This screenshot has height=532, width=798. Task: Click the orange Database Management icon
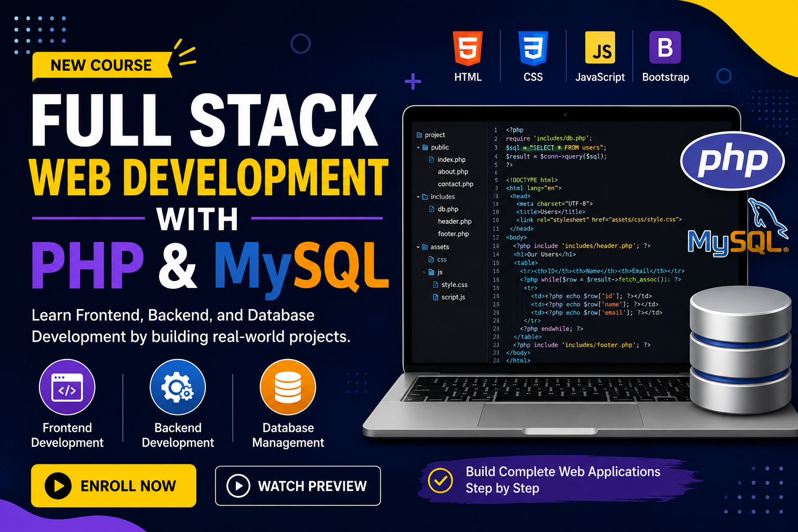coord(288,387)
